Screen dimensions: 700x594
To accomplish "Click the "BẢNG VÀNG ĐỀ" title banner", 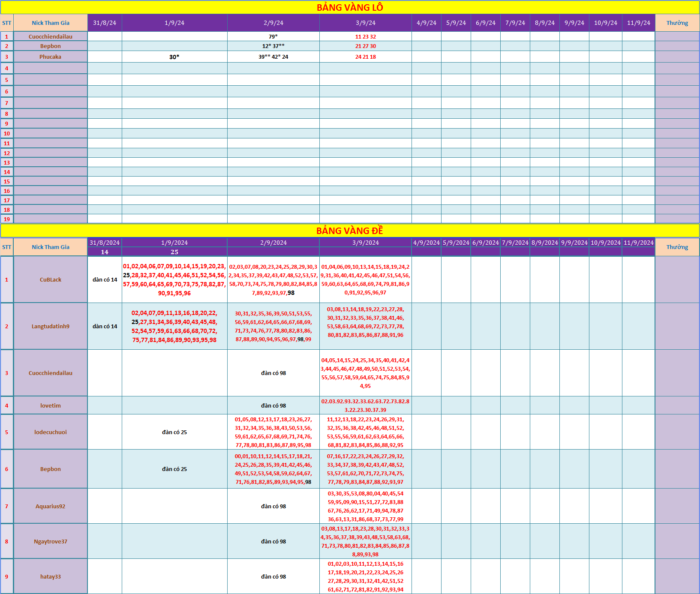I will [350, 231].
